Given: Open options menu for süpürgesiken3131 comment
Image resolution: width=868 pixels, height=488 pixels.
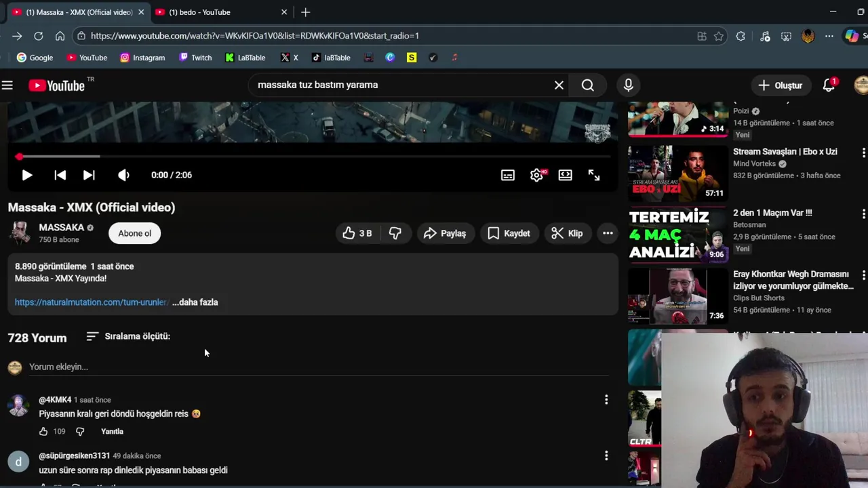Looking at the screenshot, I should (x=606, y=456).
